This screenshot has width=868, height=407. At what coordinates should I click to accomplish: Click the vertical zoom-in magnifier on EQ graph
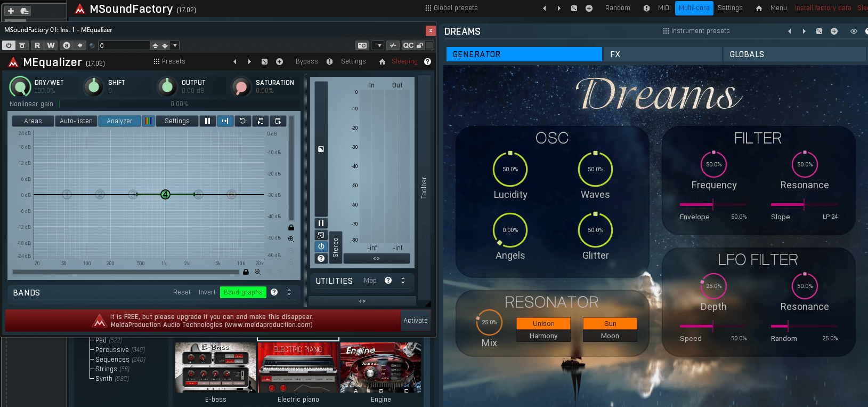pos(291,240)
